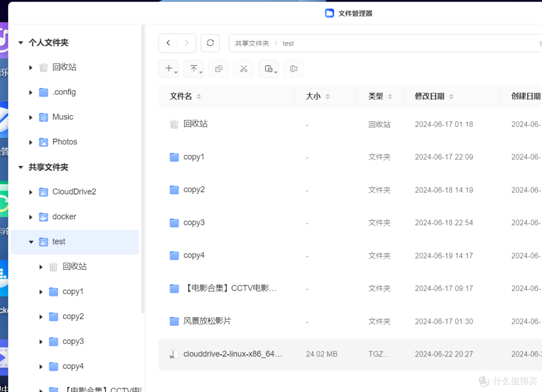Expand the docker folder node
This screenshot has width=542, height=392.
[x=31, y=217]
